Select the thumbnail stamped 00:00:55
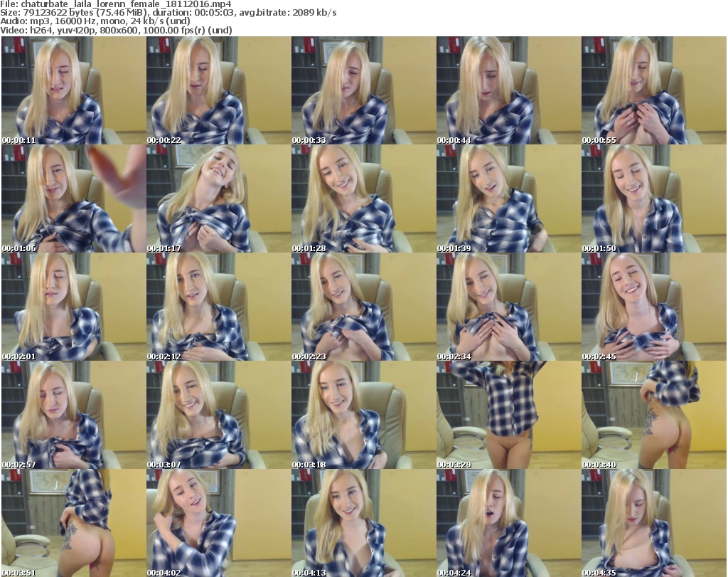This screenshot has width=728, height=577. click(654, 90)
